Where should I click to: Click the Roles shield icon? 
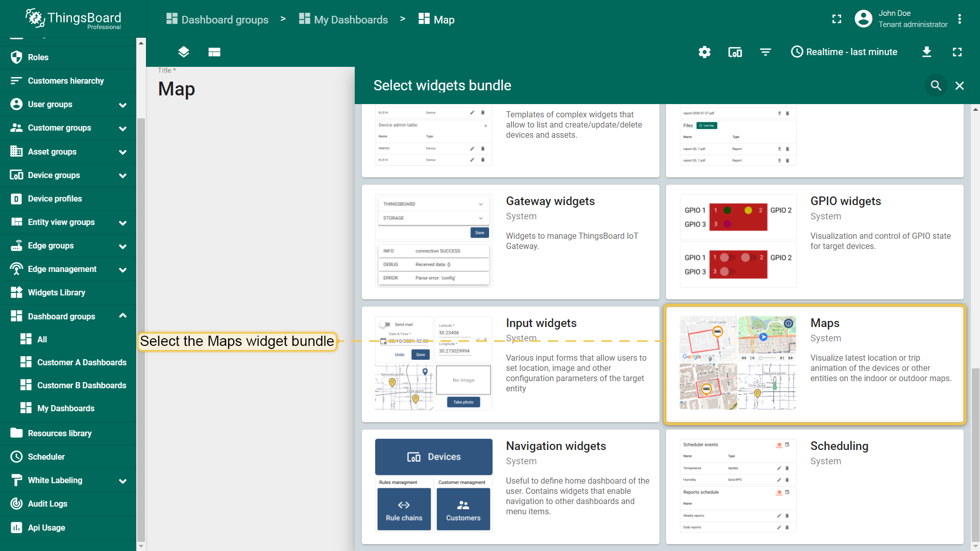[x=16, y=57]
